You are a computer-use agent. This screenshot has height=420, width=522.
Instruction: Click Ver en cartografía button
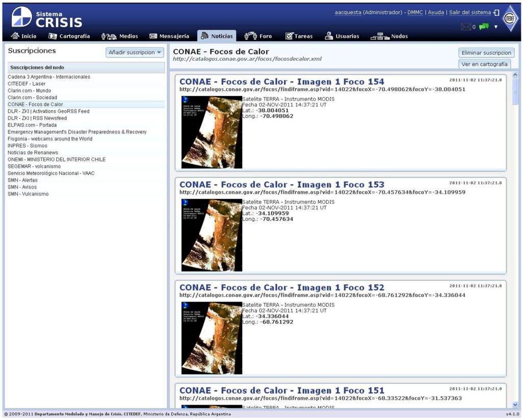(x=484, y=64)
